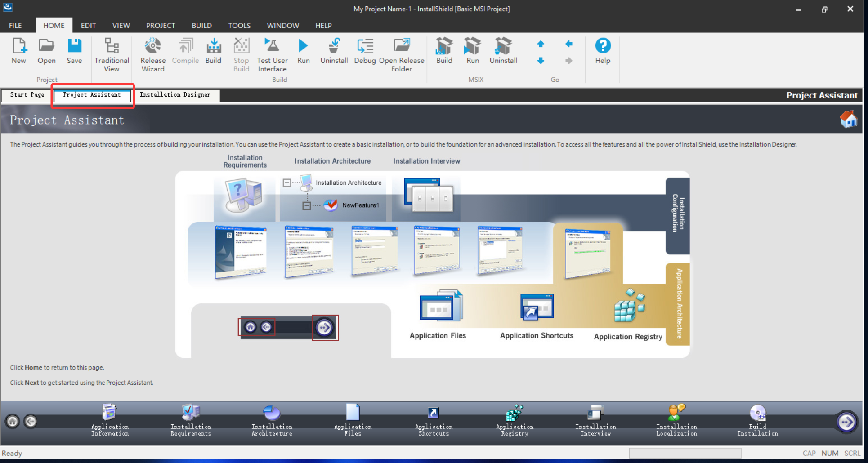Open the EDIT menu
The height and width of the screenshot is (463, 868).
click(88, 26)
